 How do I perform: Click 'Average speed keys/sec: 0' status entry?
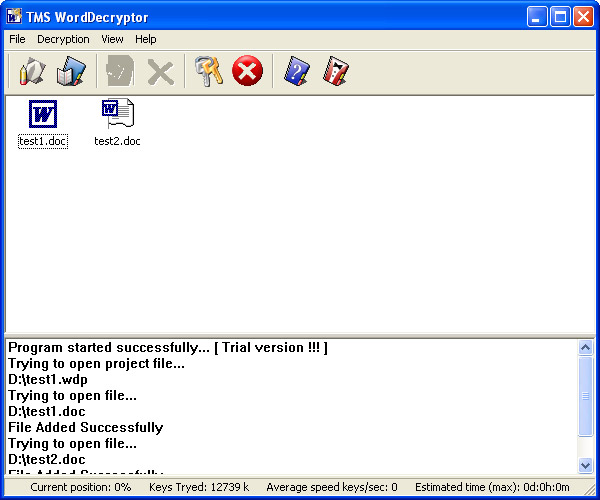tap(332, 487)
